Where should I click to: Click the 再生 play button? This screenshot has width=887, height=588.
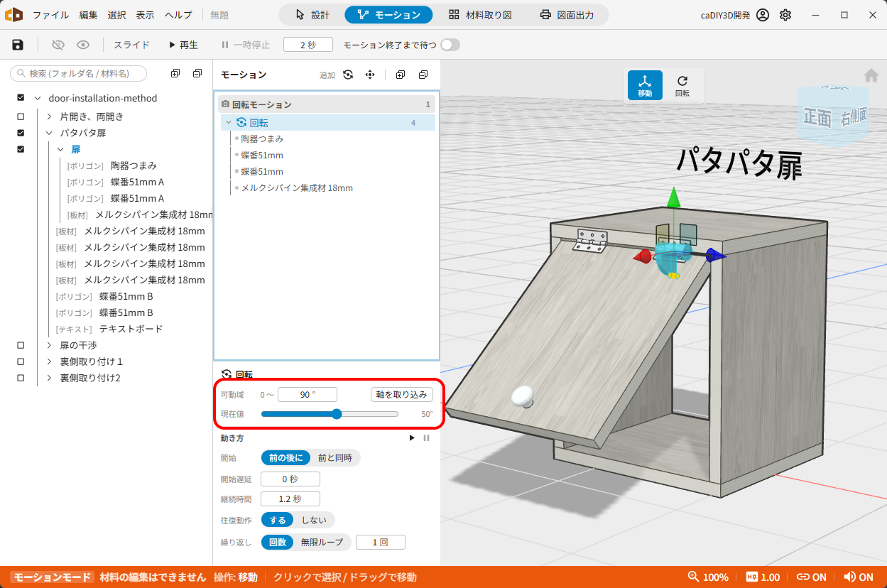[x=183, y=45]
